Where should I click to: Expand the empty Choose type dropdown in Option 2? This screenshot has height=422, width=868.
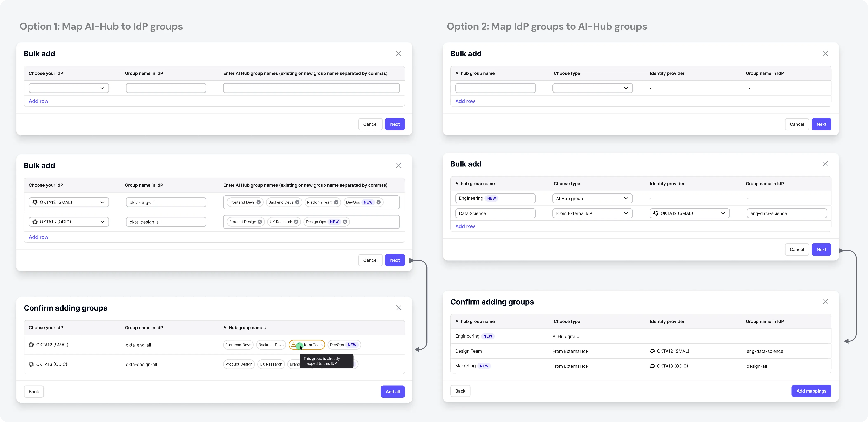click(592, 88)
